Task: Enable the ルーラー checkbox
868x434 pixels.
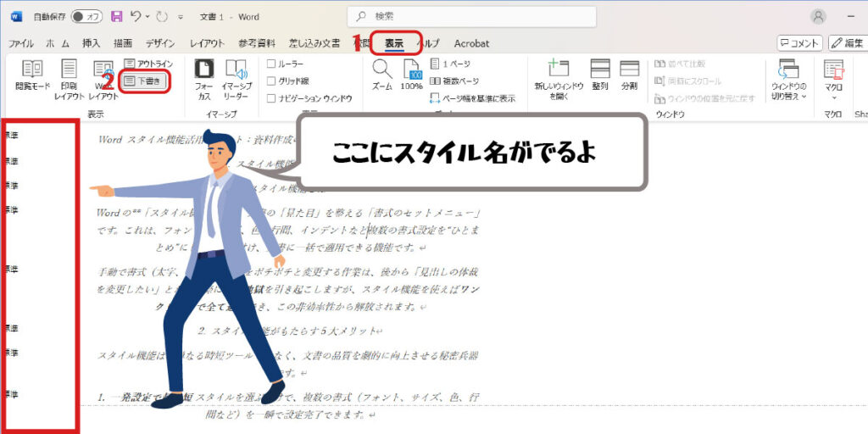Action: tap(271, 64)
